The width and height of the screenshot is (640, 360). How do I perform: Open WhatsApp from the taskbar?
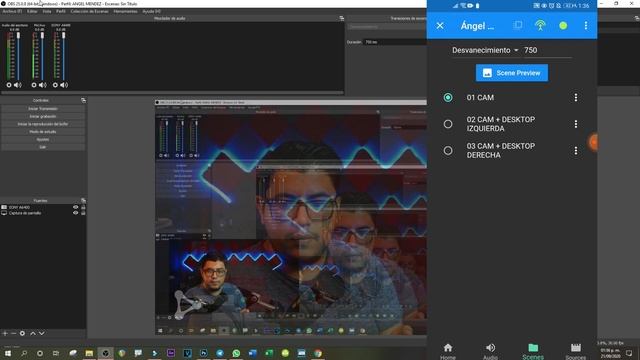click(x=236, y=353)
